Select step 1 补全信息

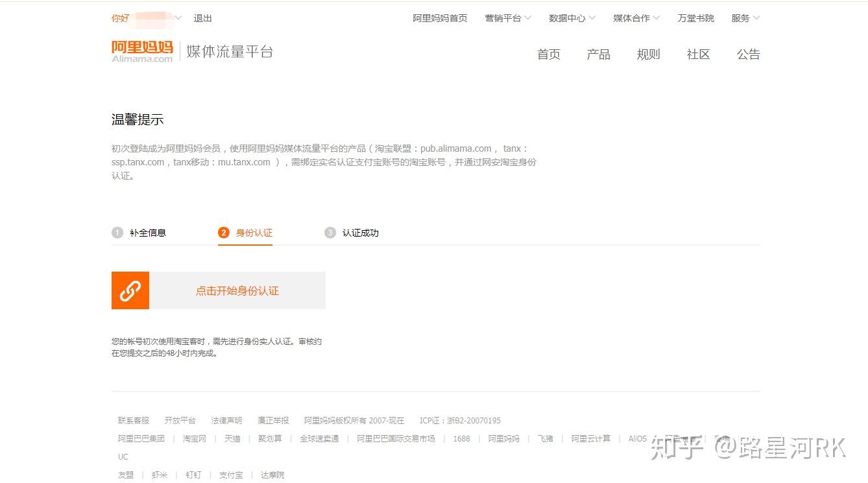[x=139, y=233]
